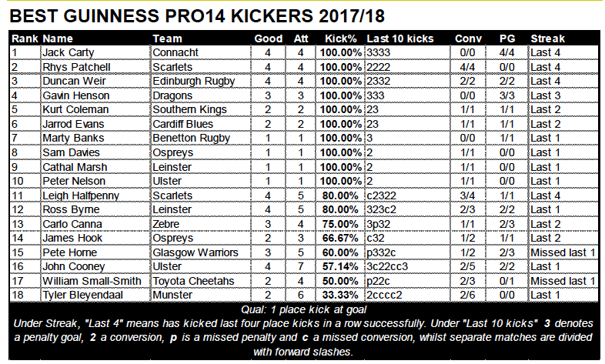Click Leigh Halfpenny's 80.00% kick percentage
The image size is (605, 364).
click(x=340, y=195)
